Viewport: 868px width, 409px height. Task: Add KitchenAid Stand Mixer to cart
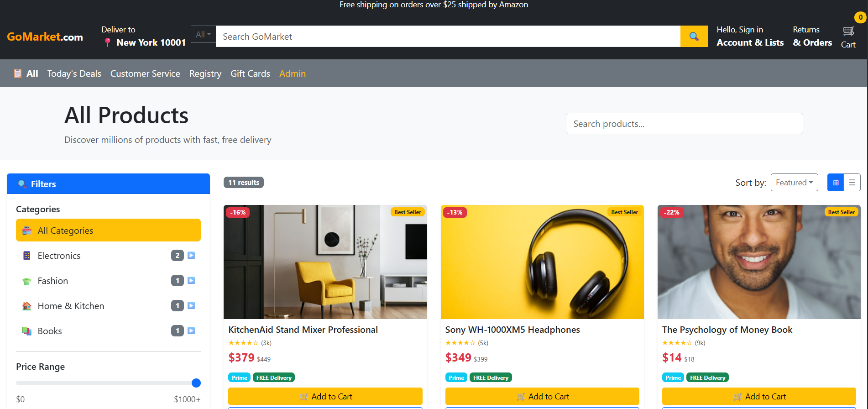coord(325,396)
